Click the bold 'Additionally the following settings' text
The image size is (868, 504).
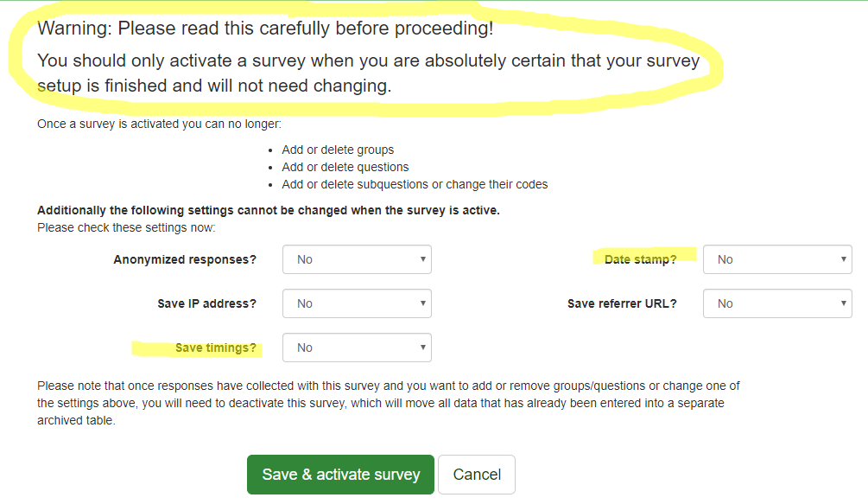point(268,210)
